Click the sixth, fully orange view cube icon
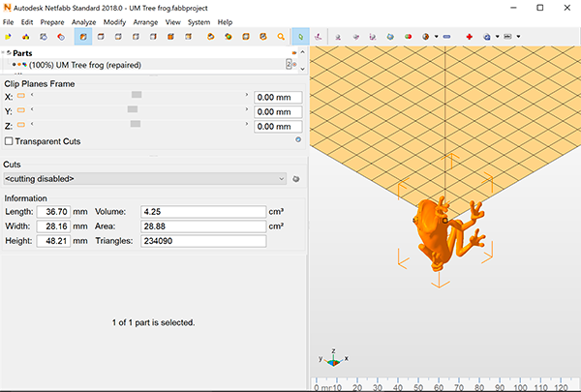This screenshot has width=581, height=392. pos(170,37)
